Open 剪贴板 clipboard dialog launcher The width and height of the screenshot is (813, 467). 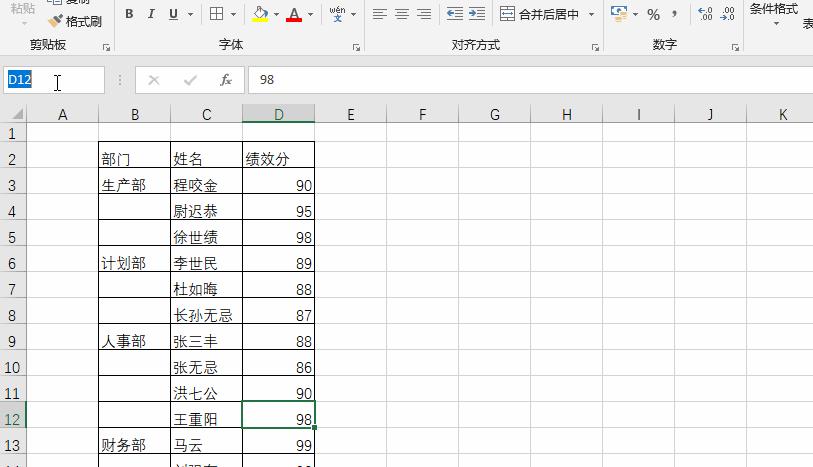click(106, 48)
